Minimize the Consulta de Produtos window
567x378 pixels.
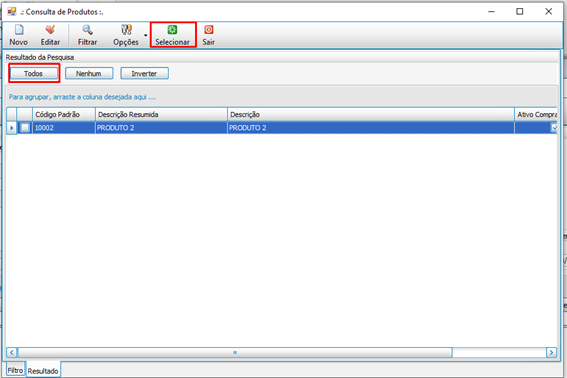coord(491,12)
